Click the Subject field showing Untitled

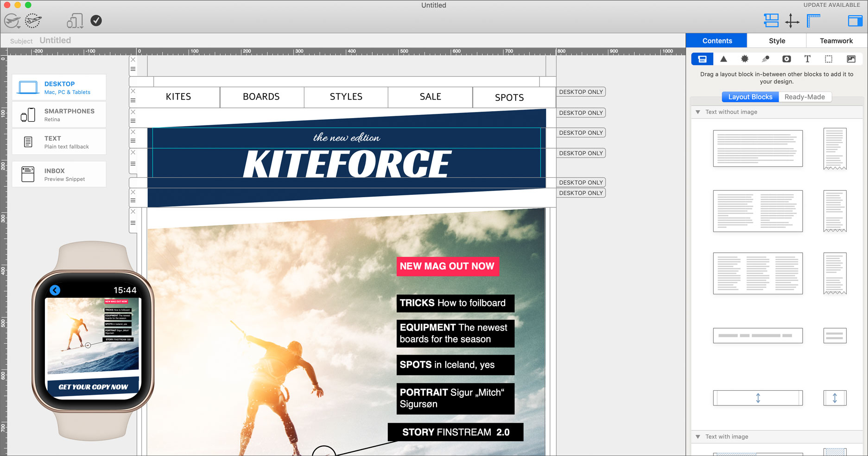55,40
